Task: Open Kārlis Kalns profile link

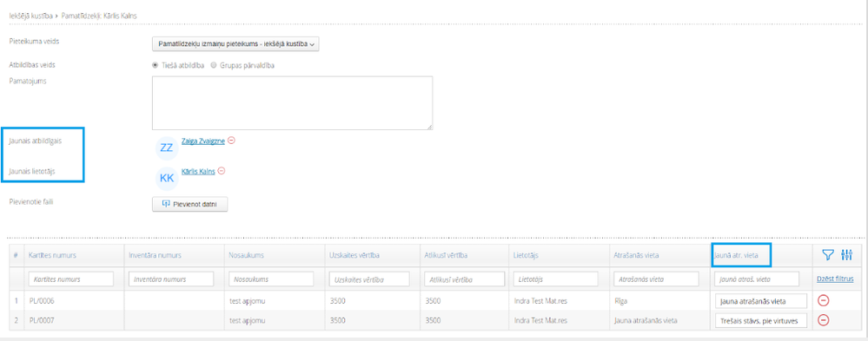Action: point(198,171)
